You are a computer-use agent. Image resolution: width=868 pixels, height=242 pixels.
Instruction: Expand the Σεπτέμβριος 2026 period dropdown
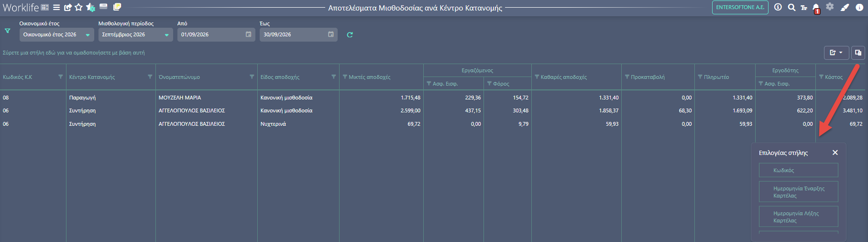[136, 34]
